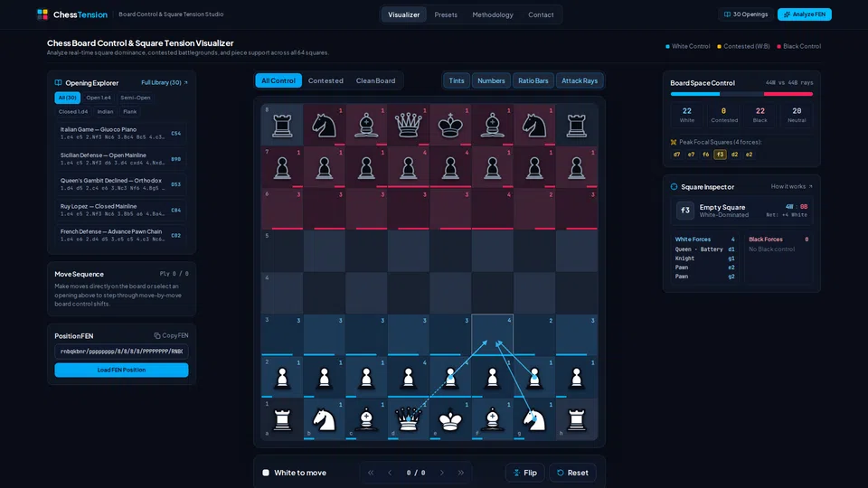Click the black queen on d8
The image size is (868, 488).
pyautogui.click(x=408, y=126)
